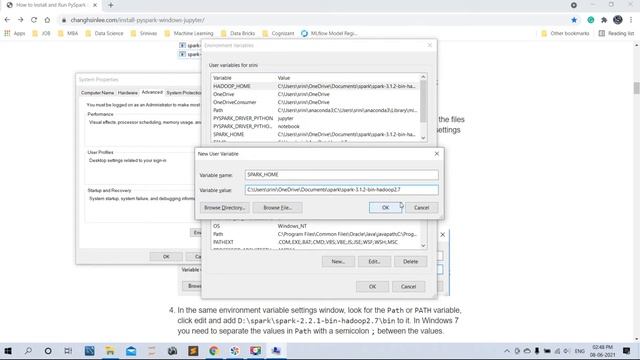
Task: Click the webpage vertical scrollbar thumb
Action: point(636,88)
